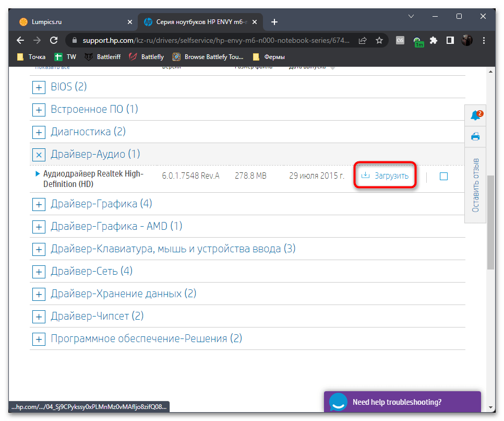Open the Battlefly bookmark
The height and width of the screenshot is (421, 504).
pyautogui.click(x=146, y=57)
